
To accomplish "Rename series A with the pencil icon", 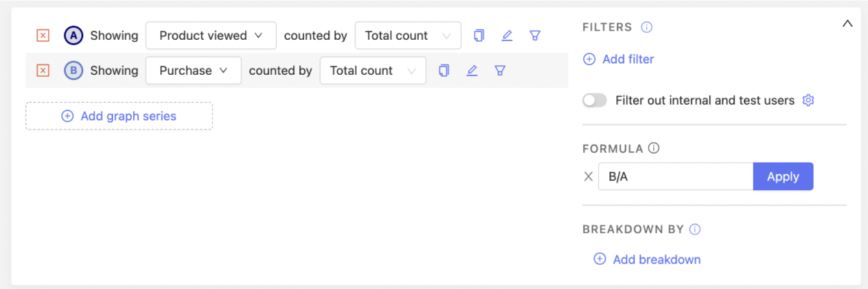I will (507, 36).
